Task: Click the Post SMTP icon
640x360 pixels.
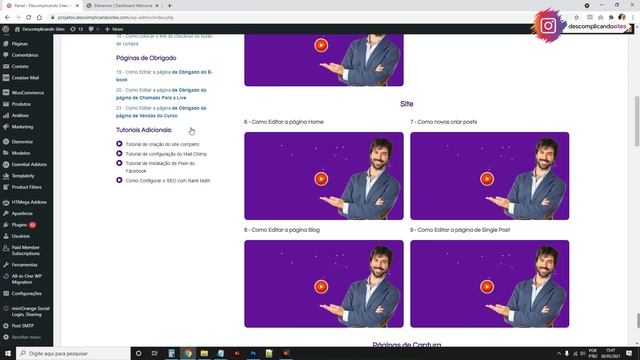Action: click(x=6, y=326)
